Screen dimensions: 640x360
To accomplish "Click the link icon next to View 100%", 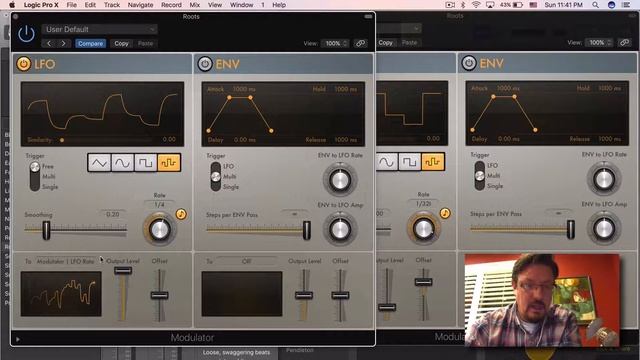I will [360, 43].
